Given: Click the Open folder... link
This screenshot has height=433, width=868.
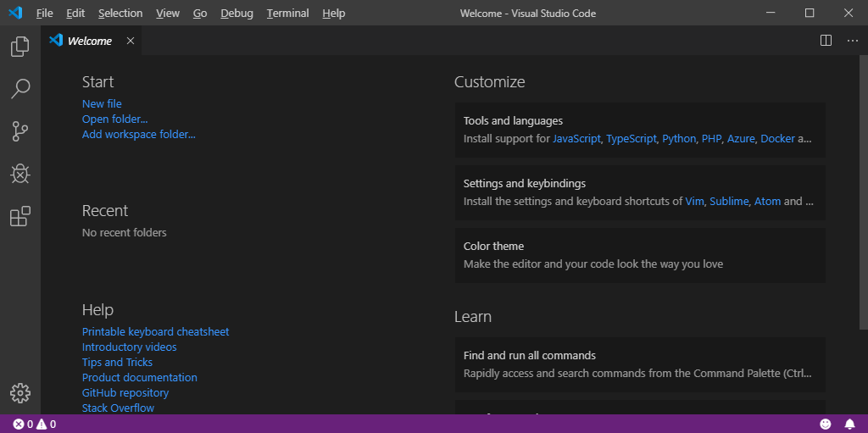Looking at the screenshot, I should [x=114, y=119].
